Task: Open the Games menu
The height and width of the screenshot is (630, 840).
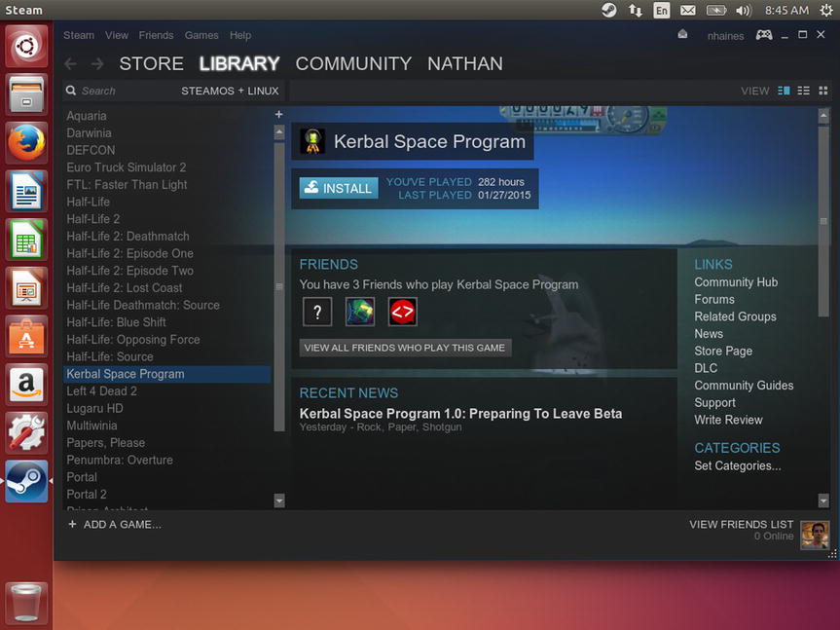Action: pos(201,35)
